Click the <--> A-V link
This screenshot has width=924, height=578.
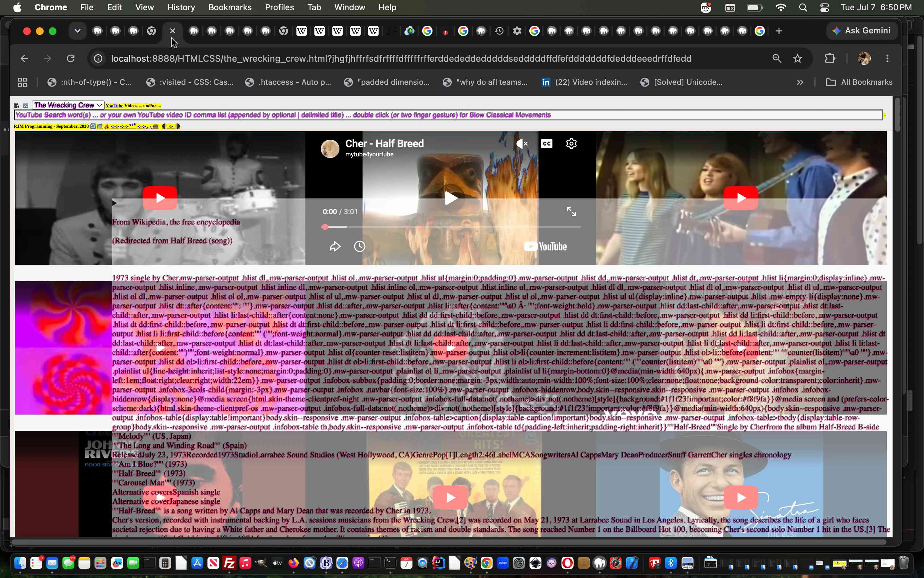click(x=145, y=127)
